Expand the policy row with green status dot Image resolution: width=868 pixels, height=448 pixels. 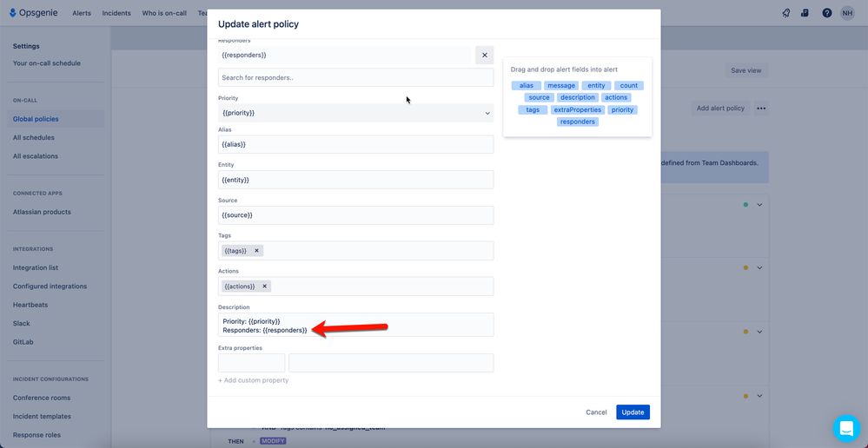[x=759, y=205]
